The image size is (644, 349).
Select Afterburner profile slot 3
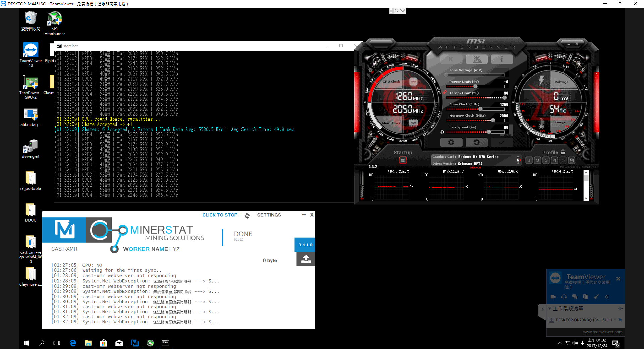tap(546, 160)
